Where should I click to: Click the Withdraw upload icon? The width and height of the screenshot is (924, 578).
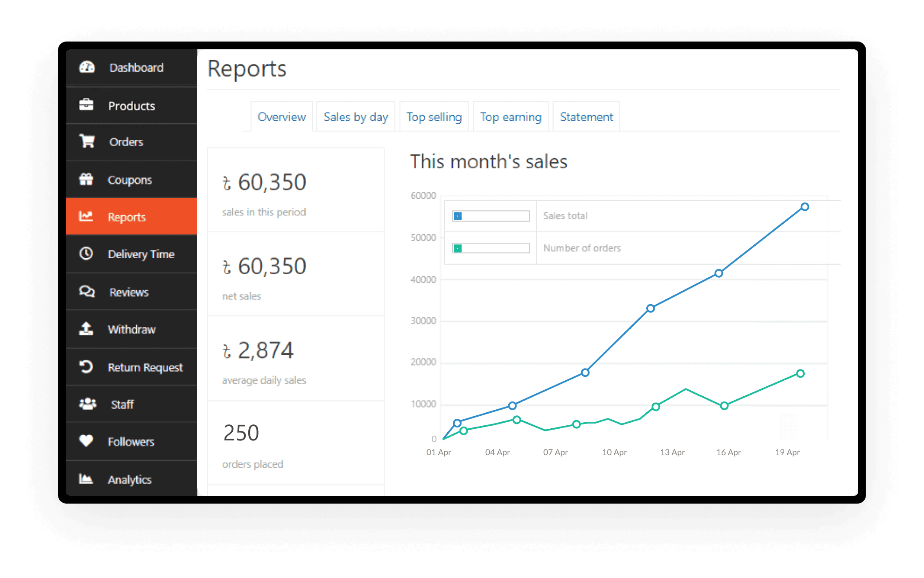pyautogui.click(x=86, y=329)
